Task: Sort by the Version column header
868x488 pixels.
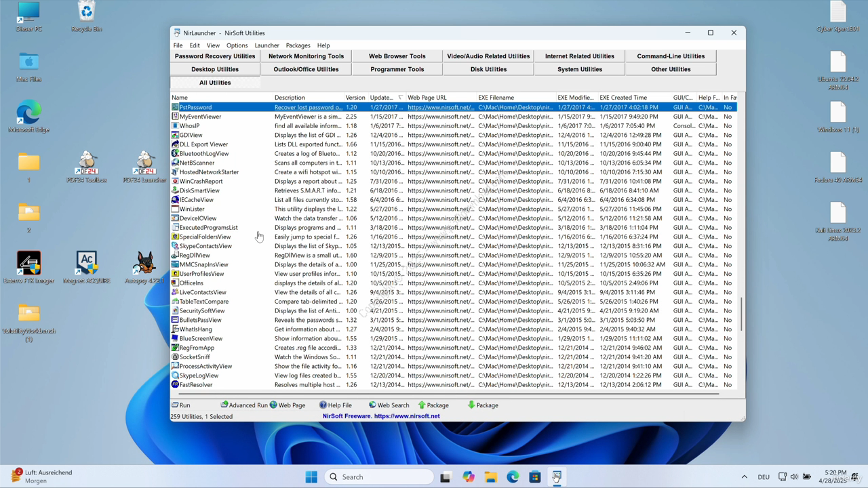Action: pos(355,98)
